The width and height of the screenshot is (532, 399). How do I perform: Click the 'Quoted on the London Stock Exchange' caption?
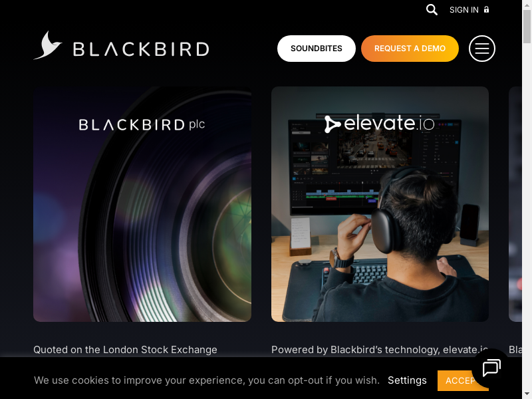pyautogui.click(x=125, y=350)
